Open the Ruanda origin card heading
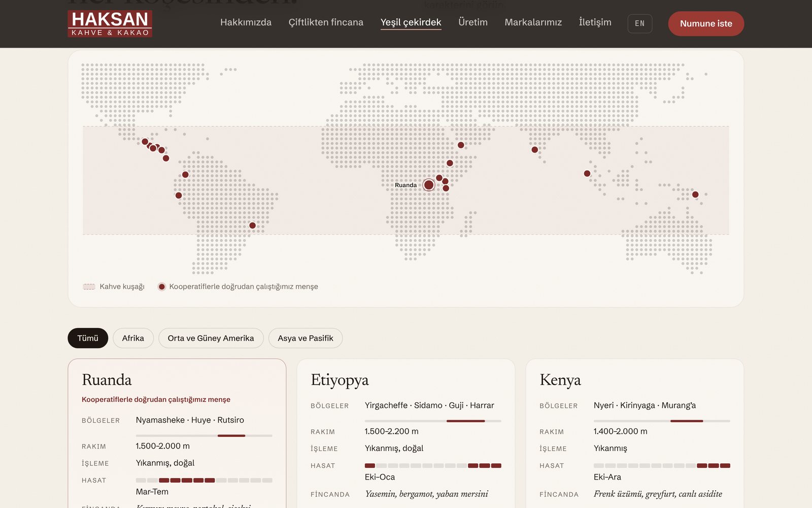 tap(107, 380)
